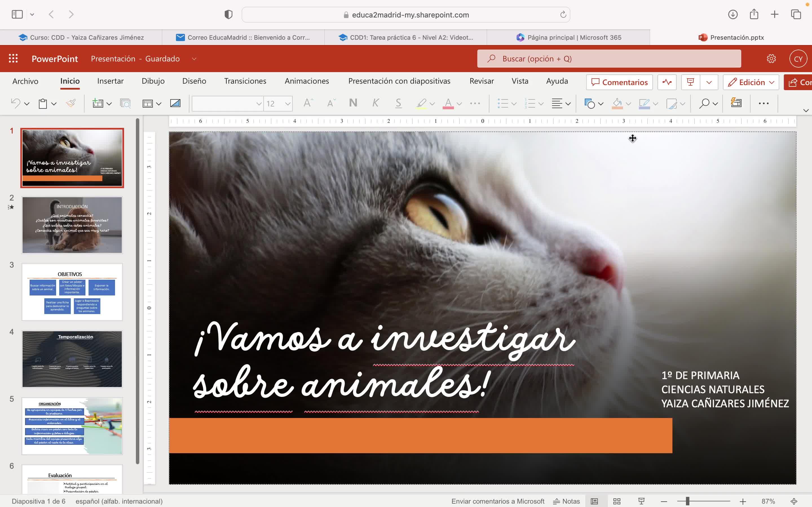Toggle the Notas pane
Image resolution: width=812 pixels, height=507 pixels.
point(566,501)
